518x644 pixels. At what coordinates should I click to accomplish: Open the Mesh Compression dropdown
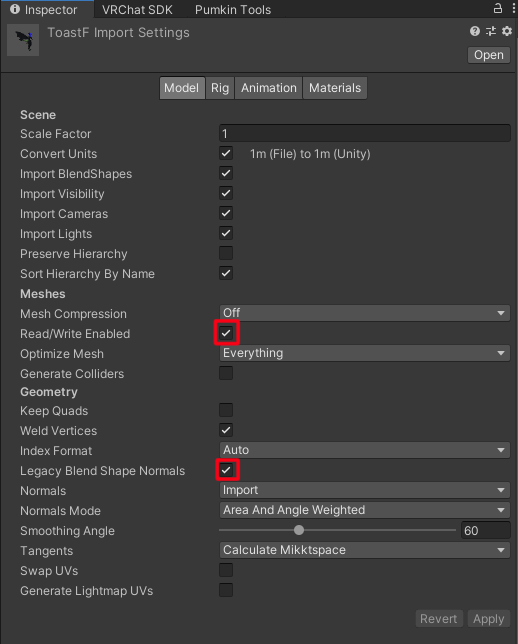365,313
